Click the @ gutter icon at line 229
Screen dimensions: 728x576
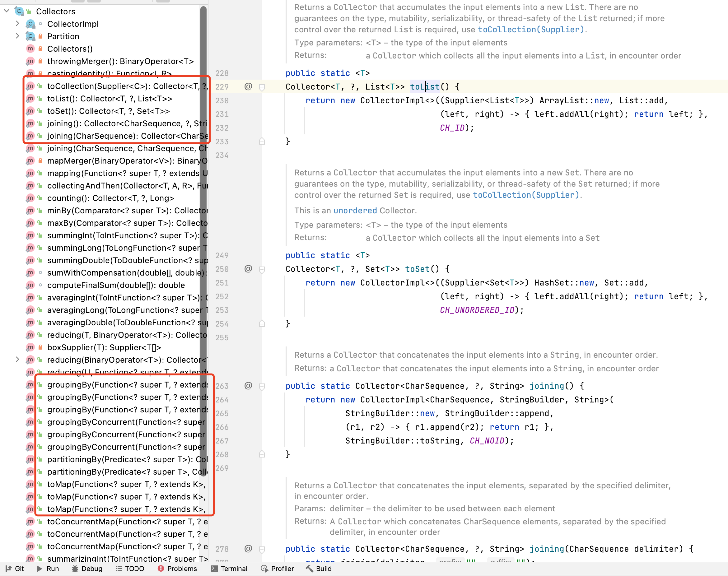pyautogui.click(x=248, y=87)
